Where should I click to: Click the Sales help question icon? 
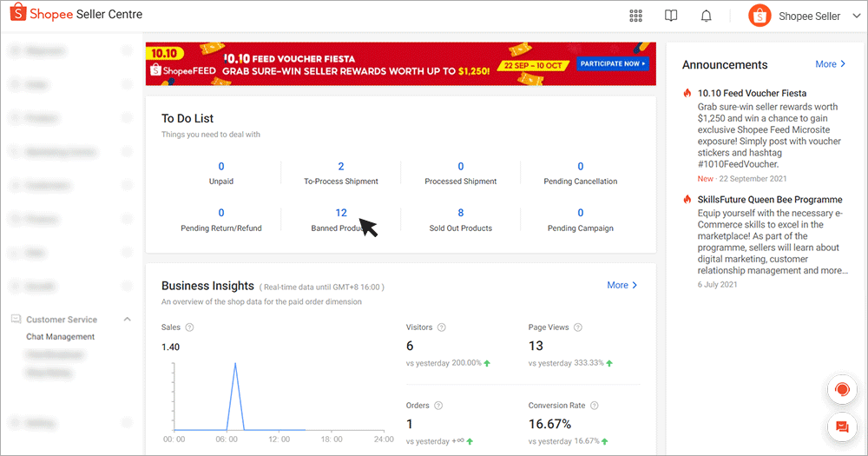click(x=189, y=327)
